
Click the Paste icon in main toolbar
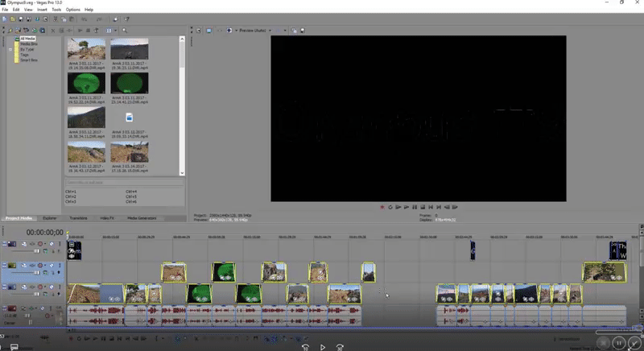point(72,19)
